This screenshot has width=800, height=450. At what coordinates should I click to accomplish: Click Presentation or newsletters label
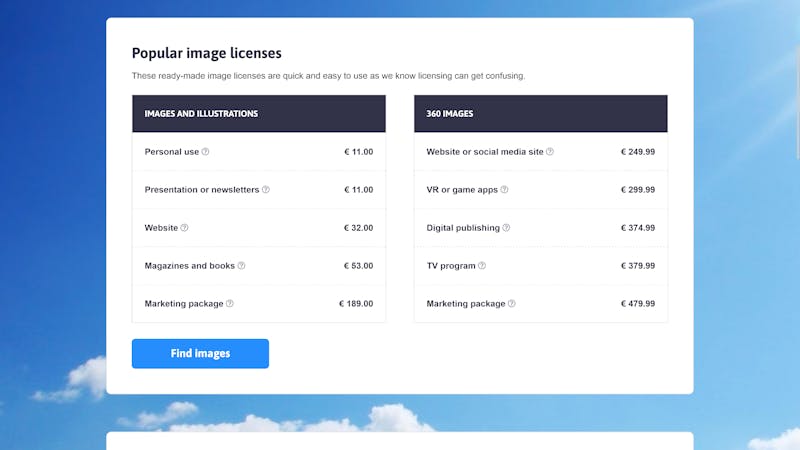click(202, 189)
